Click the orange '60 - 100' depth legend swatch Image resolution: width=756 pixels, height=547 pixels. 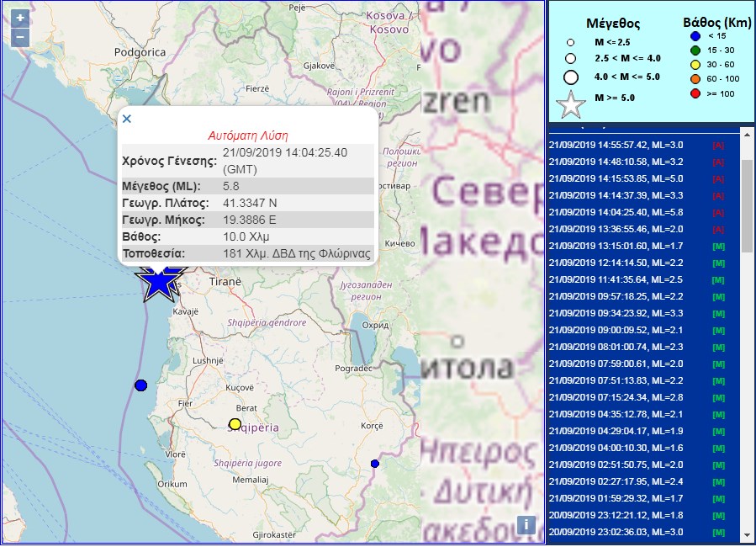click(695, 79)
